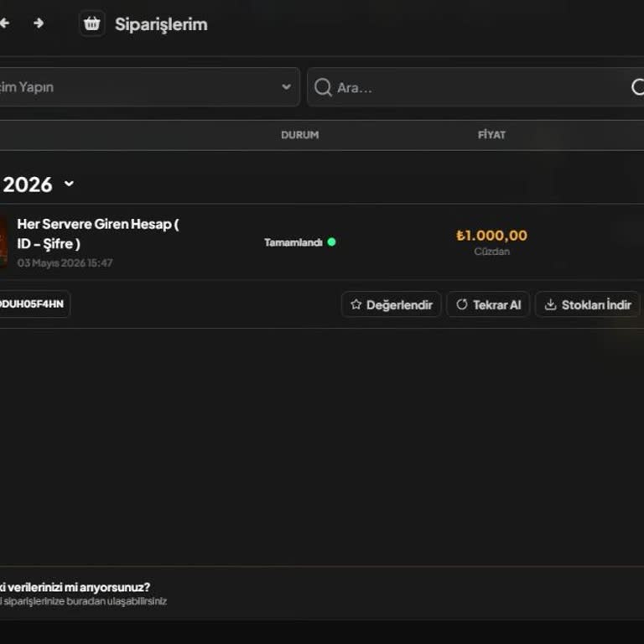644x644 pixels.
Task: Click the magnifier icon in search
Action: coord(323,87)
